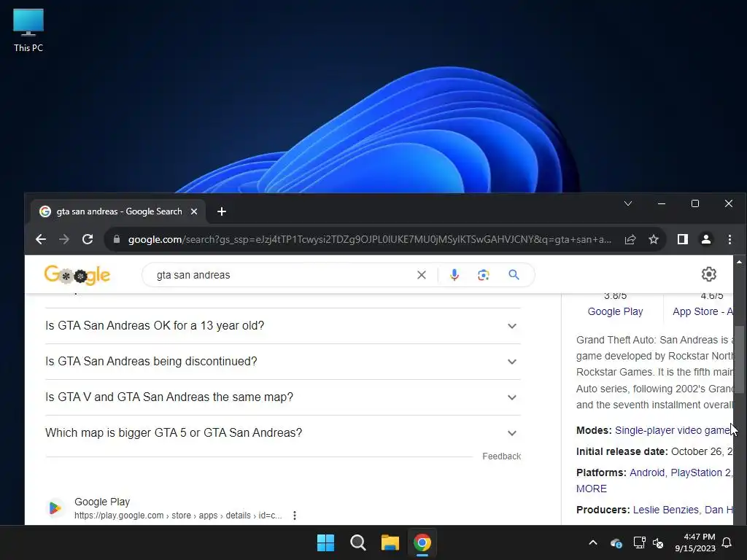The width and height of the screenshot is (747, 560).
Task: Show hidden system tray icons
Action: coord(593,542)
